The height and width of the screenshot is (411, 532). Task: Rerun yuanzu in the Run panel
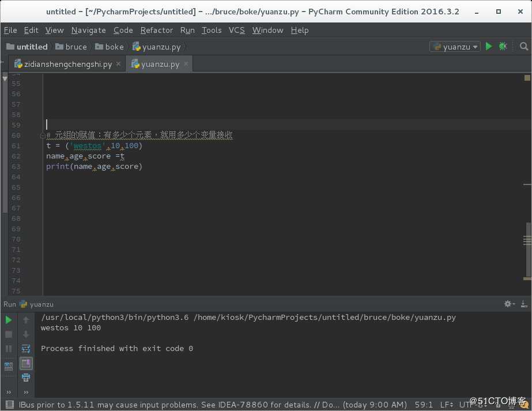click(x=9, y=320)
